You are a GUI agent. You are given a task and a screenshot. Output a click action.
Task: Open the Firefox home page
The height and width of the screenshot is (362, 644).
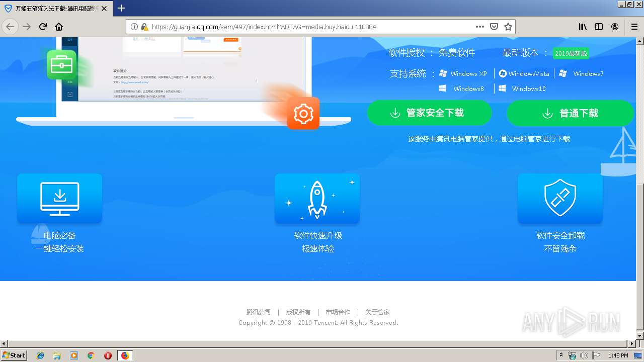tap(59, 27)
